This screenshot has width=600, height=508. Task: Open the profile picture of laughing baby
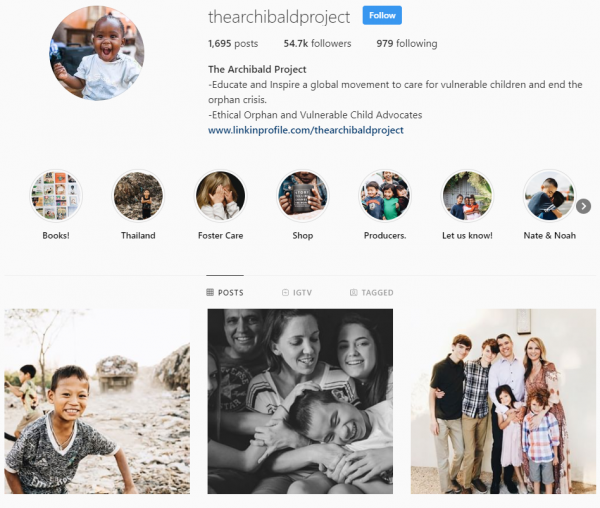point(97,53)
